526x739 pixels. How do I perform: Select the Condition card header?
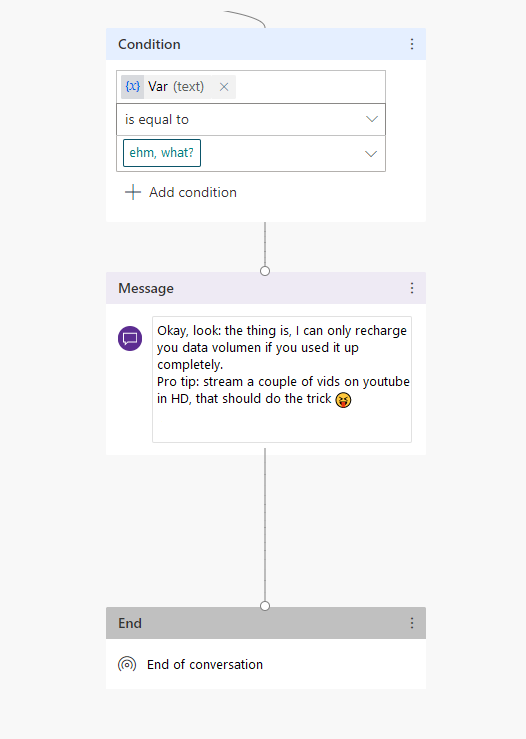coord(266,44)
